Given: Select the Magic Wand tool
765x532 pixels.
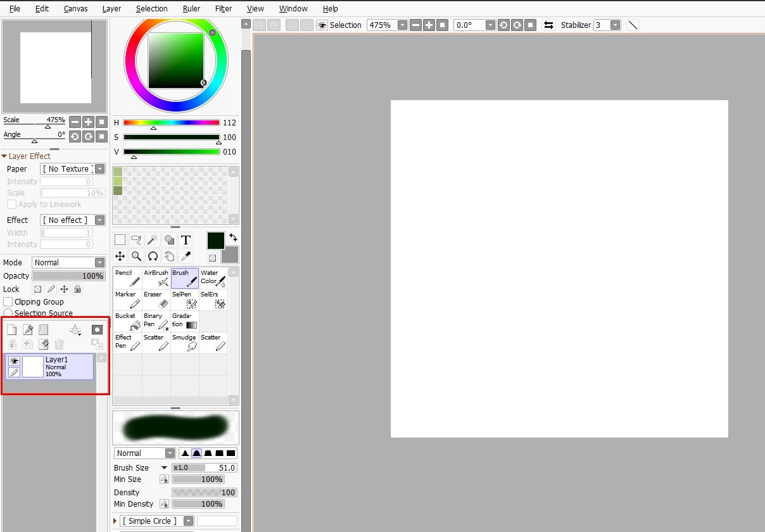Looking at the screenshot, I should (x=153, y=239).
